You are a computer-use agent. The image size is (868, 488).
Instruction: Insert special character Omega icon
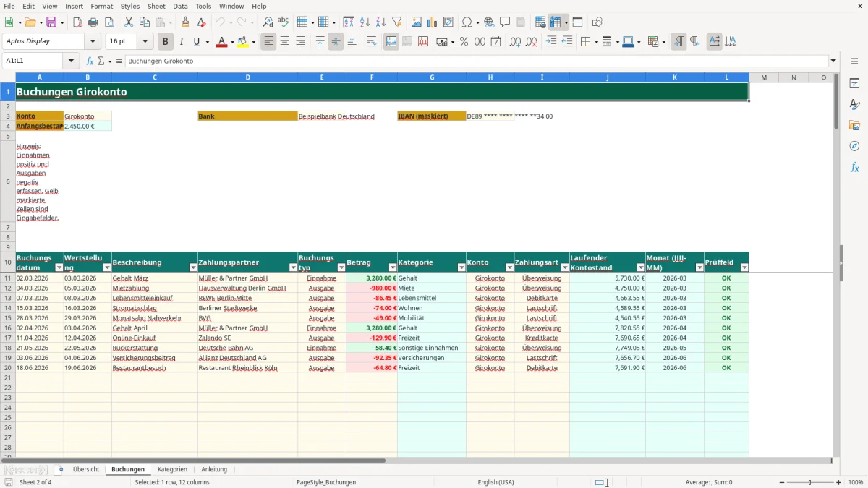467,22
